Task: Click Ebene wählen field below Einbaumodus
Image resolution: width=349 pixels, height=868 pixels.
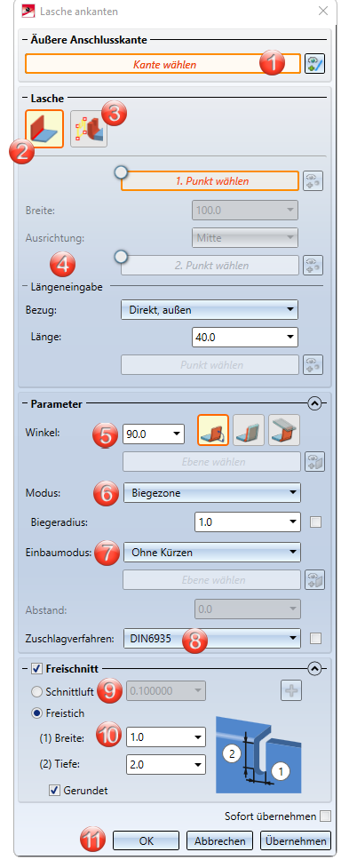Action: [212, 579]
